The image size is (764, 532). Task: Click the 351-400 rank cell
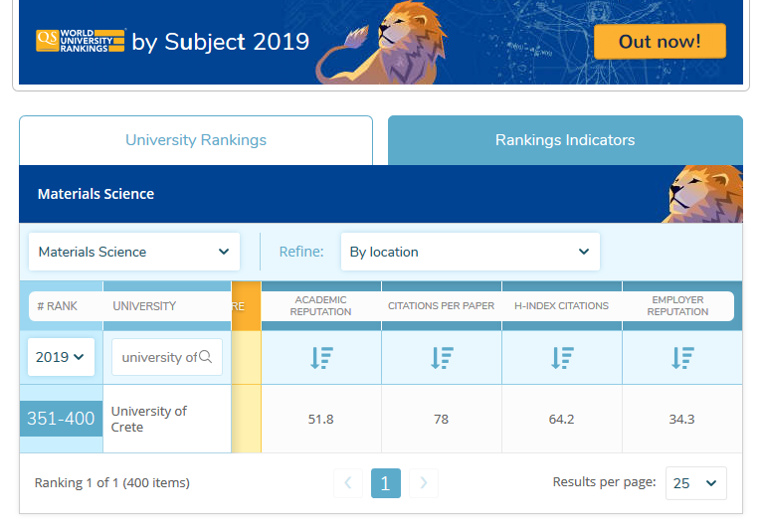pyautogui.click(x=61, y=419)
